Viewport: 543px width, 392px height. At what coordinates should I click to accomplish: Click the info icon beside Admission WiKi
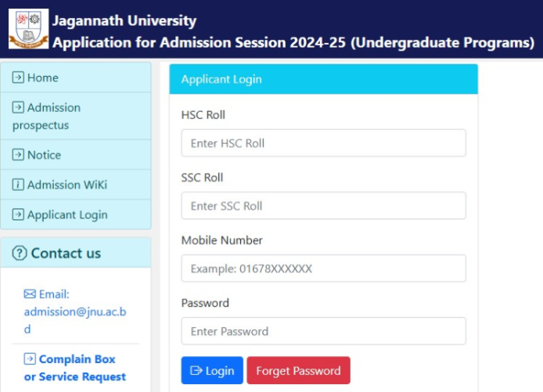[x=18, y=185]
